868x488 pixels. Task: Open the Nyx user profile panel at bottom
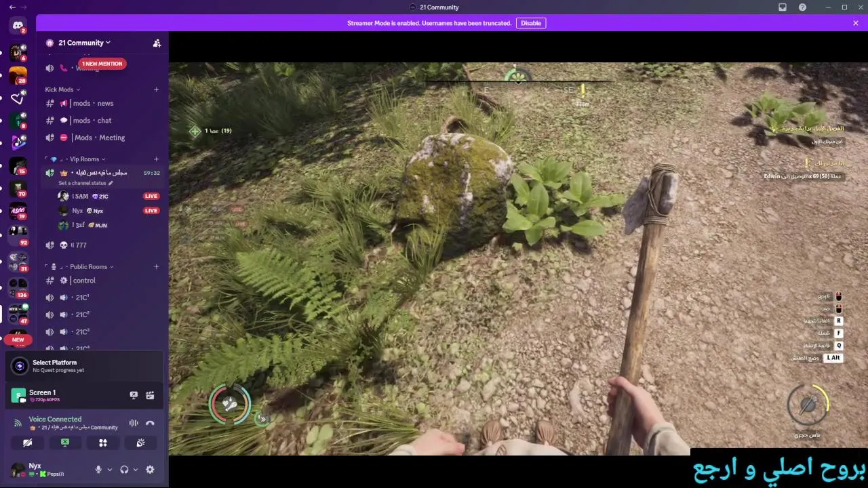pos(47,469)
